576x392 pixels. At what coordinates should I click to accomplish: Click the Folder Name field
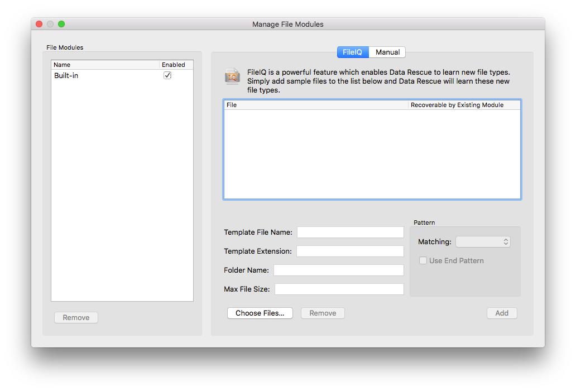[x=339, y=270]
